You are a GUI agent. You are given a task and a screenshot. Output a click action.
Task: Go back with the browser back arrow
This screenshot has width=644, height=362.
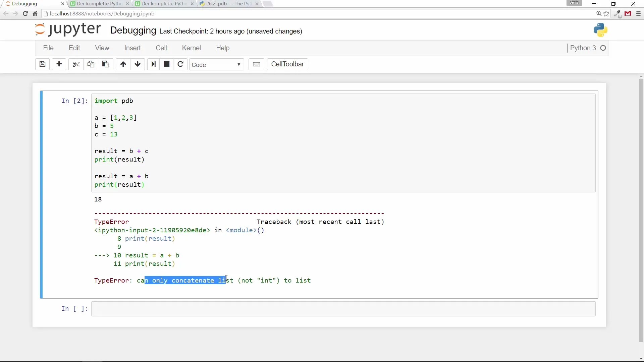tap(6, 14)
